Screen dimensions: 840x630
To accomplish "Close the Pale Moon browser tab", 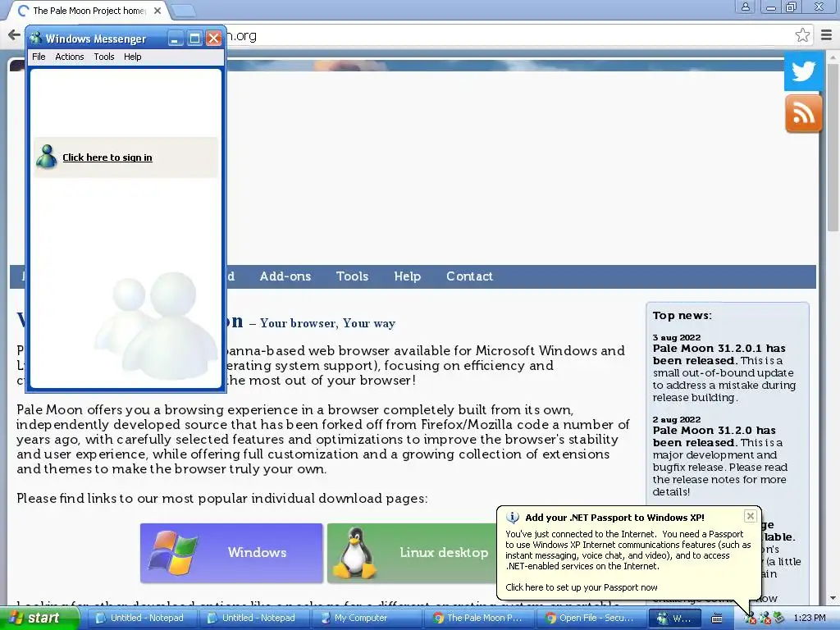I will pyautogui.click(x=157, y=11).
